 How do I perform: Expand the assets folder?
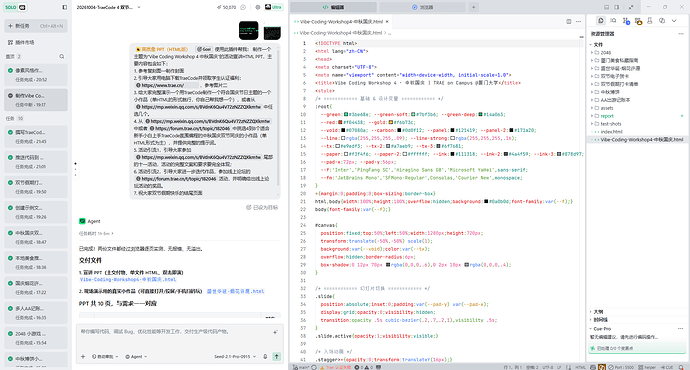[607, 108]
